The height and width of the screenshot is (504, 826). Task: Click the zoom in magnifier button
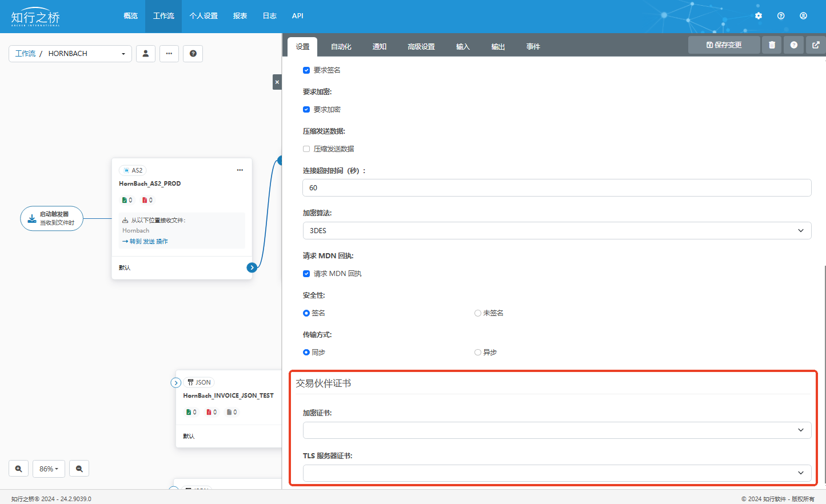coord(18,469)
